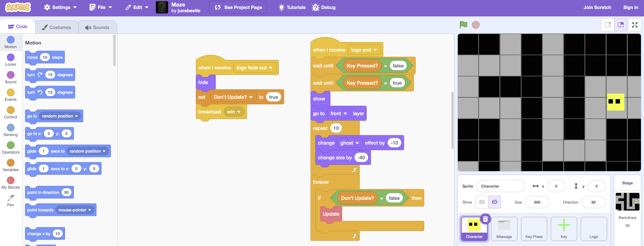Set sprite to visible with eye button
The width and height of the screenshot is (644, 246).
(482, 202)
